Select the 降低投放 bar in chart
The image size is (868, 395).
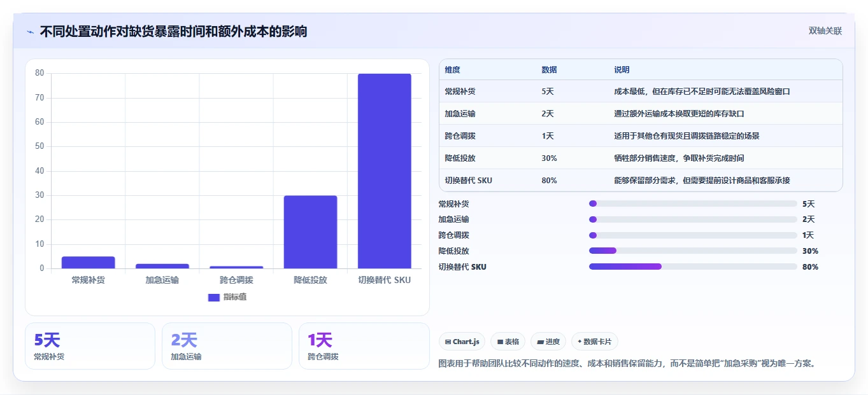click(x=310, y=232)
